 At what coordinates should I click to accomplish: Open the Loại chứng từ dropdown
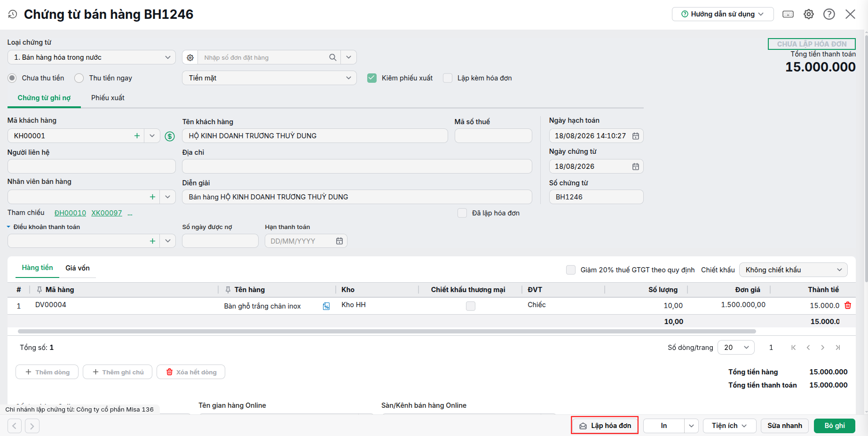pyautogui.click(x=92, y=57)
